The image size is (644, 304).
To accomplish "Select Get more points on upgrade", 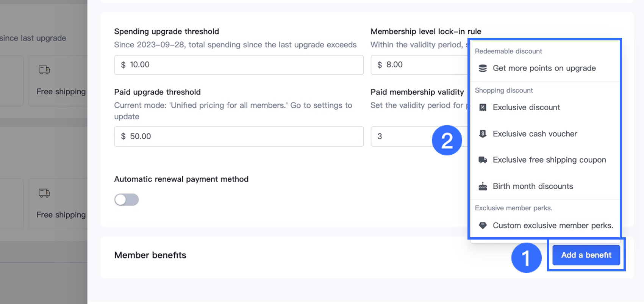I will [x=545, y=68].
